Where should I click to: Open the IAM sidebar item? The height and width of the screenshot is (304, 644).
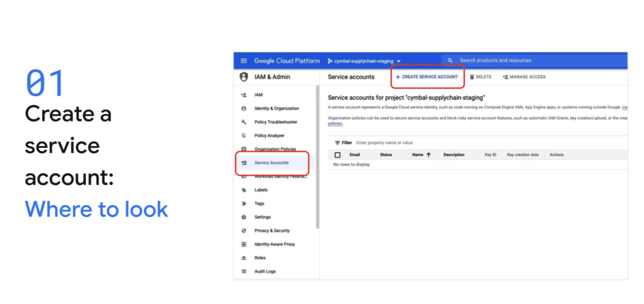click(x=258, y=95)
